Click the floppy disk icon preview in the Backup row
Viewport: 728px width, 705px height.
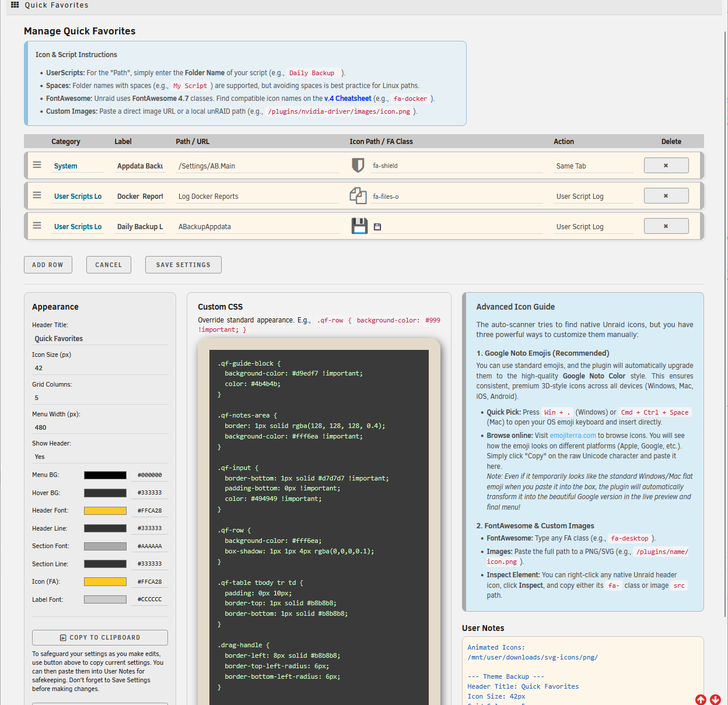coord(359,226)
